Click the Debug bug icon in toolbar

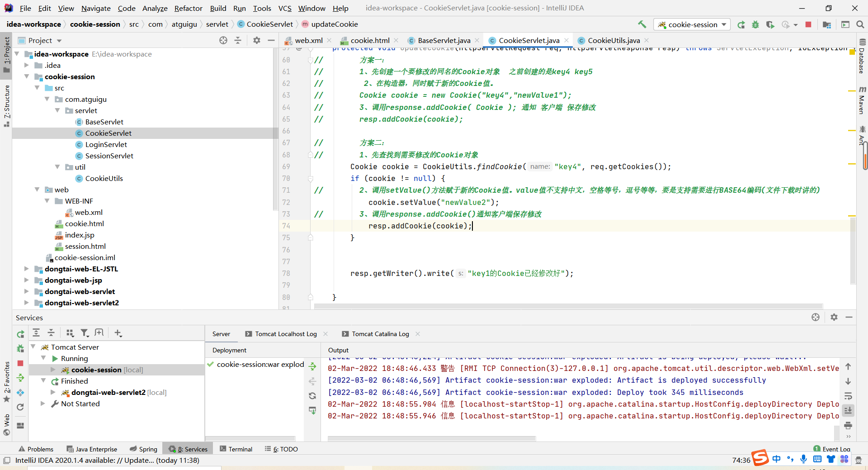point(755,24)
